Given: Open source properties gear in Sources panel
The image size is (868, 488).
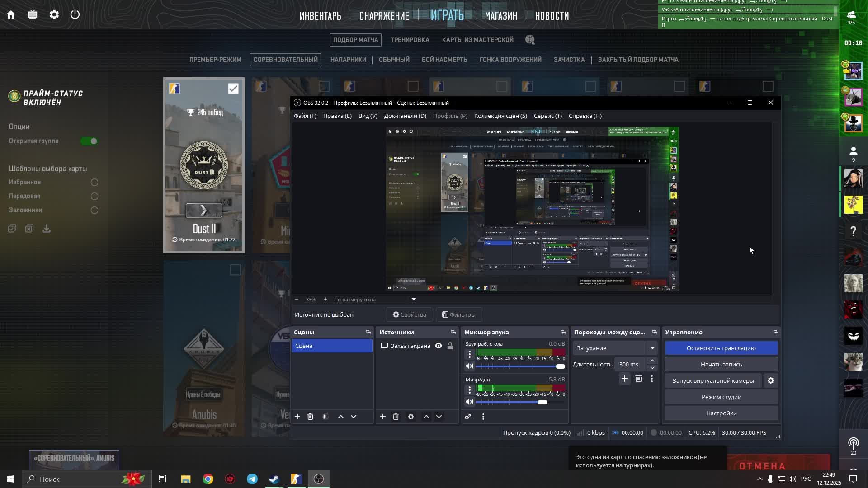Looking at the screenshot, I should tap(411, 417).
